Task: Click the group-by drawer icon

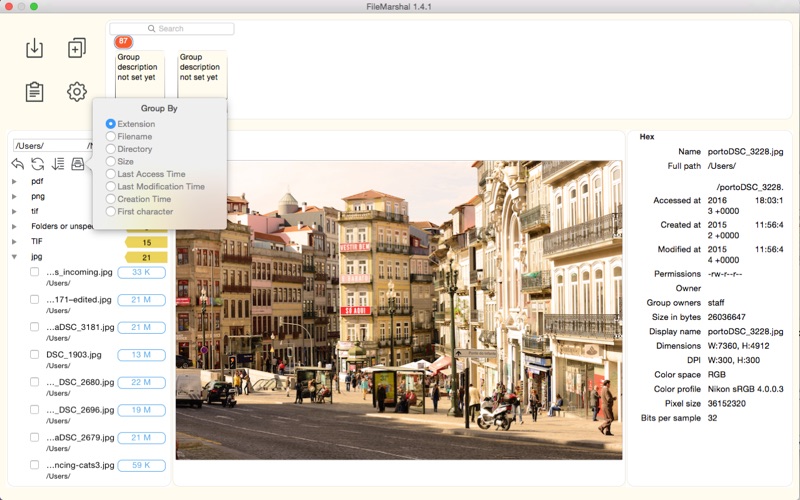Action: [x=78, y=164]
